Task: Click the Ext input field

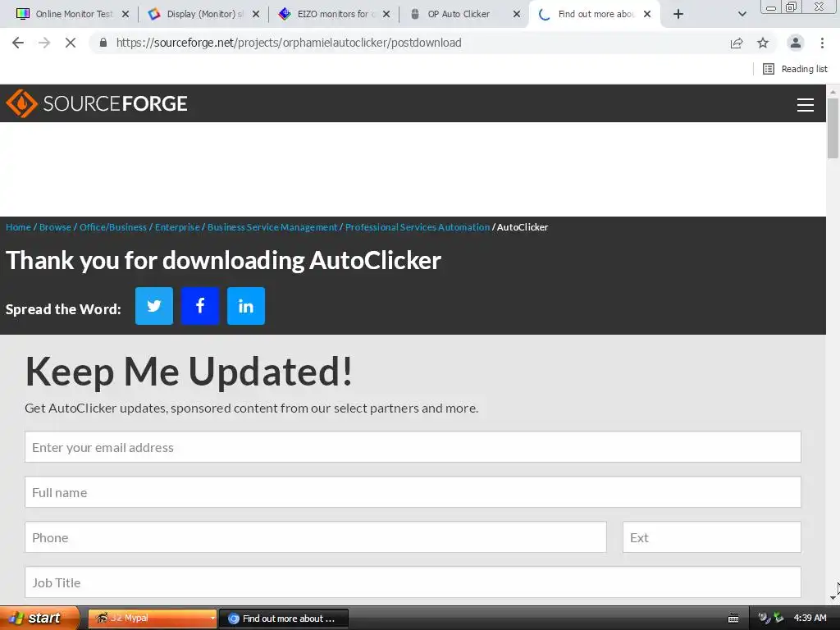Action: [712, 536]
